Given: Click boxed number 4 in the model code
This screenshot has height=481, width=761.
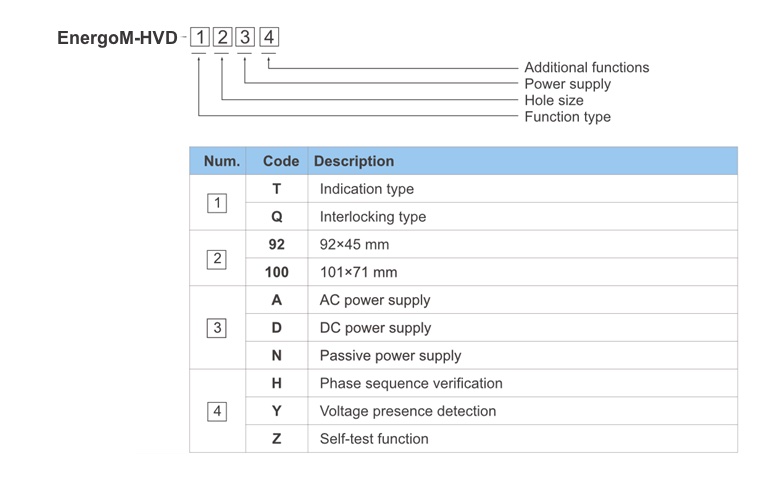Looking at the screenshot, I should click(x=270, y=39).
